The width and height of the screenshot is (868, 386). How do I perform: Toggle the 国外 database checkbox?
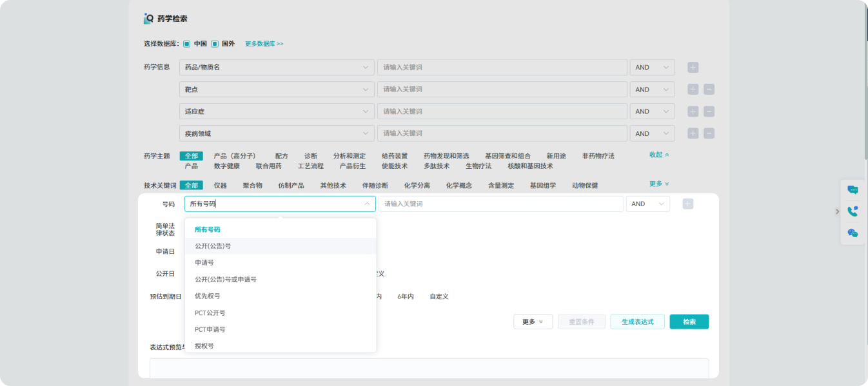click(x=215, y=44)
